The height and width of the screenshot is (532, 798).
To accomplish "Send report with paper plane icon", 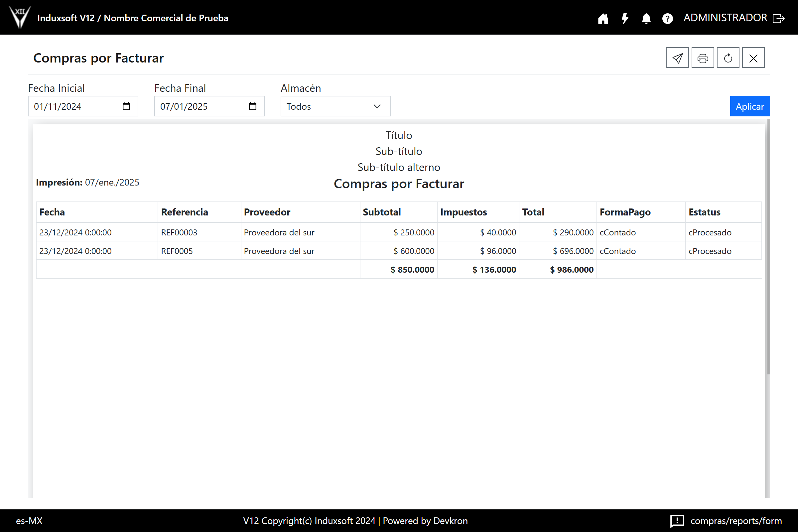I will click(677, 58).
